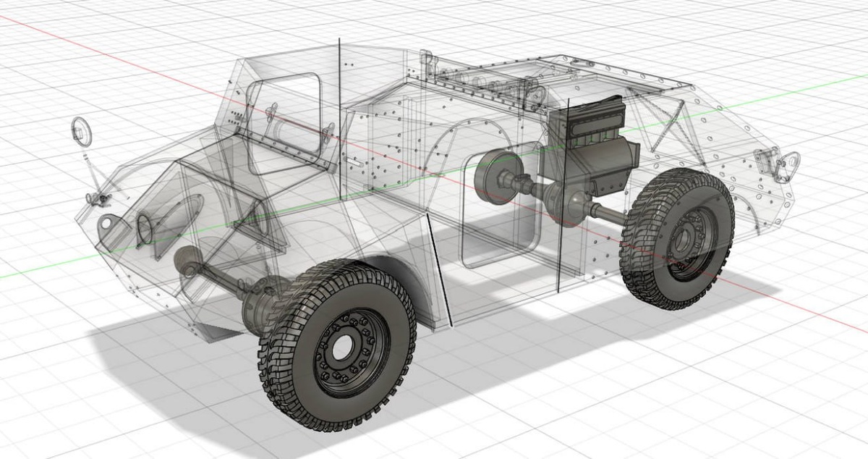Select the rear wheel rim hub
The width and height of the screenshot is (868, 459).
pos(689,245)
